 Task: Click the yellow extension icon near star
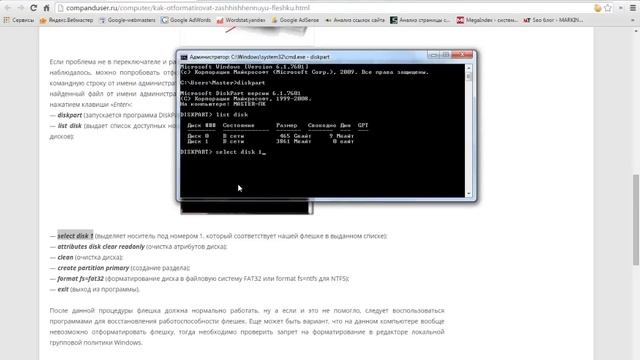(598, 8)
